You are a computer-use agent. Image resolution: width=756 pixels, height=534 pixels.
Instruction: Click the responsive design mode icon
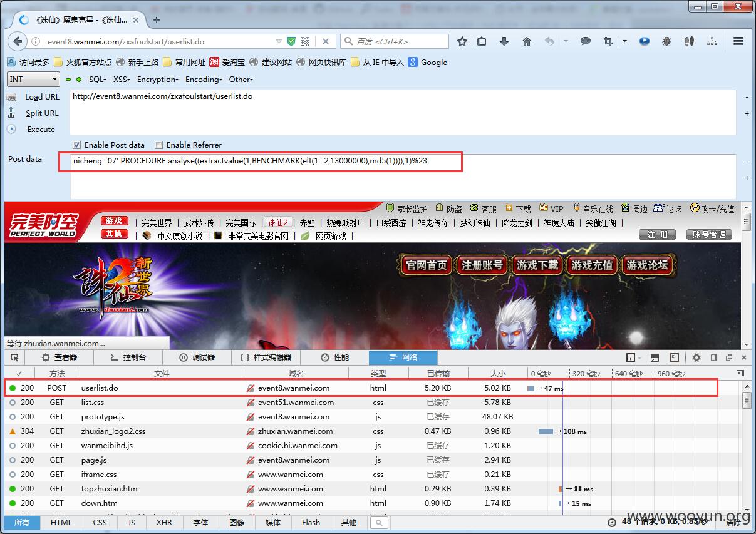coord(674,357)
